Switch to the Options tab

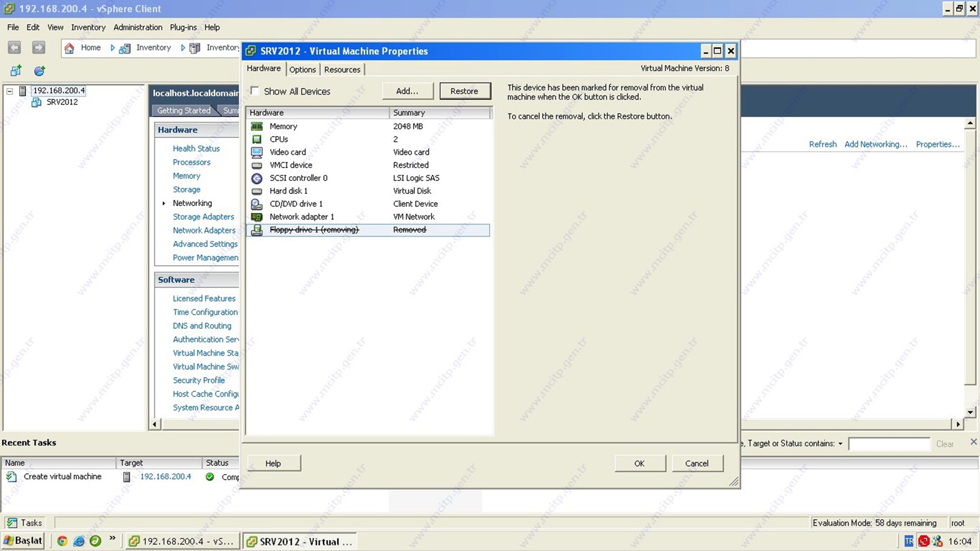(x=302, y=69)
